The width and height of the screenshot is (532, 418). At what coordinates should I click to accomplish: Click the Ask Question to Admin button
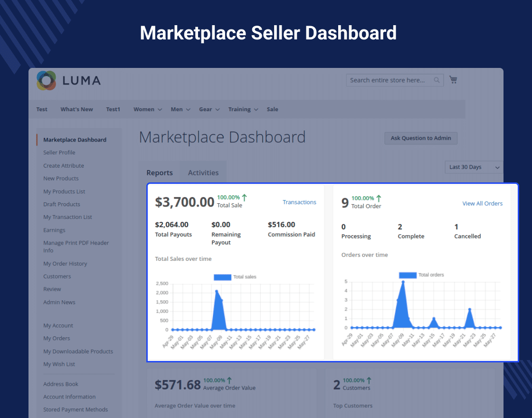pos(420,138)
